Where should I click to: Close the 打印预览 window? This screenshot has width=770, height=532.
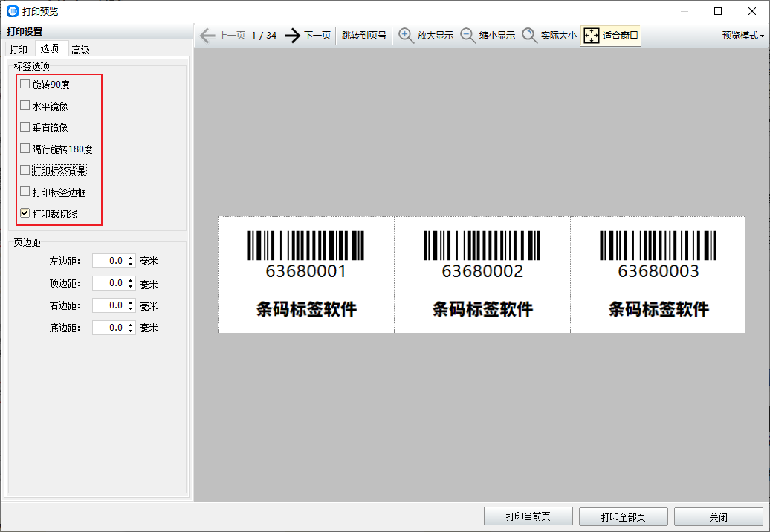752,11
